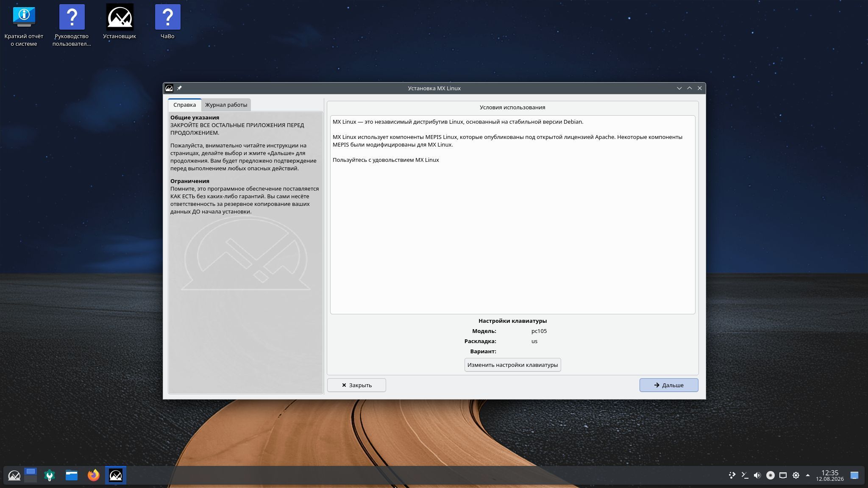Switch to the upper virtual desktop in pager
Image resolution: width=868 pixels, height=488 pixels.
(31, 471)
